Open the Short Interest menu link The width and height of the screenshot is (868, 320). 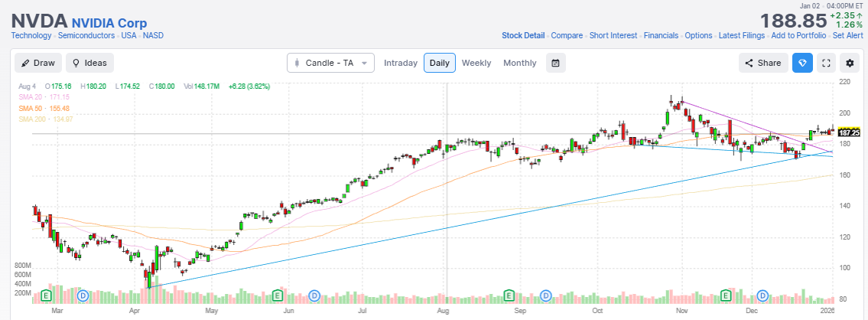[613, 35]
